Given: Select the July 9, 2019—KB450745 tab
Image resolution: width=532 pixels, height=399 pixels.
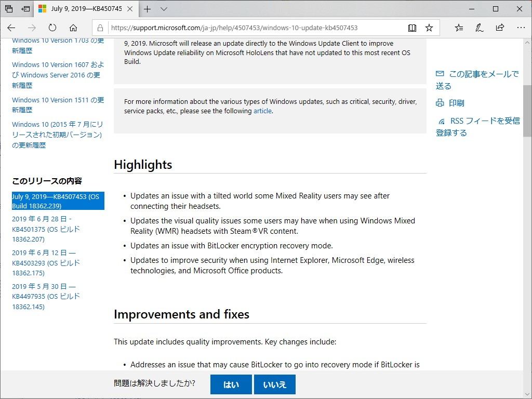Looking at the screenshot, I should click(86, 9).
